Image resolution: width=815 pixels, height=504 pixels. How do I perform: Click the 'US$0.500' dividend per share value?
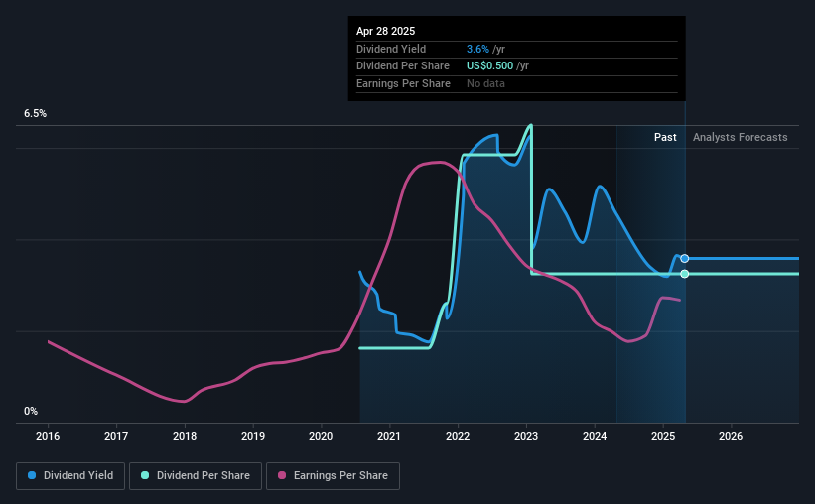489,66
